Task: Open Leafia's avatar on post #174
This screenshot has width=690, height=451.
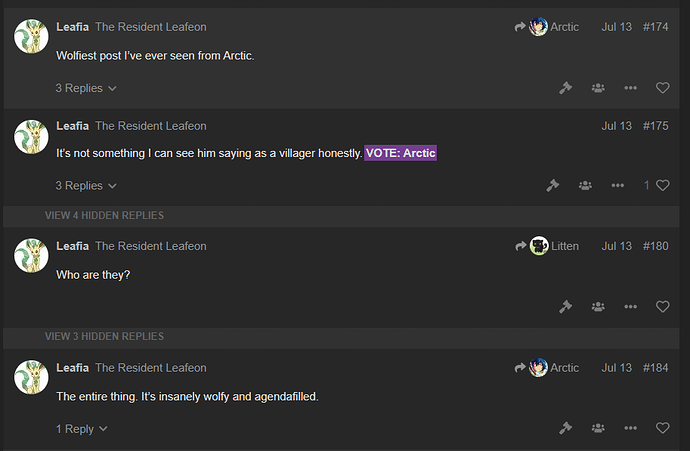Action: pos(32,39)
